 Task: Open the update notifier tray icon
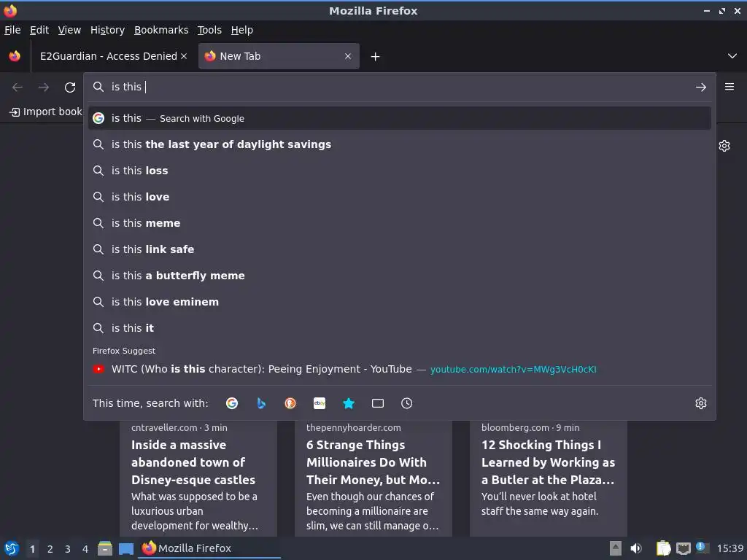coord(701,548)
